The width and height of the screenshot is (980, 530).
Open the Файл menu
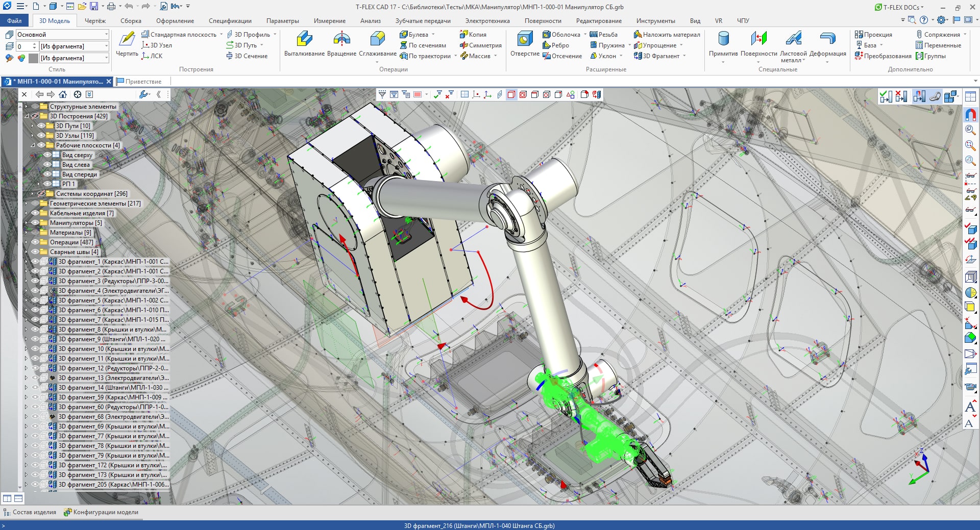coord(14,21)
